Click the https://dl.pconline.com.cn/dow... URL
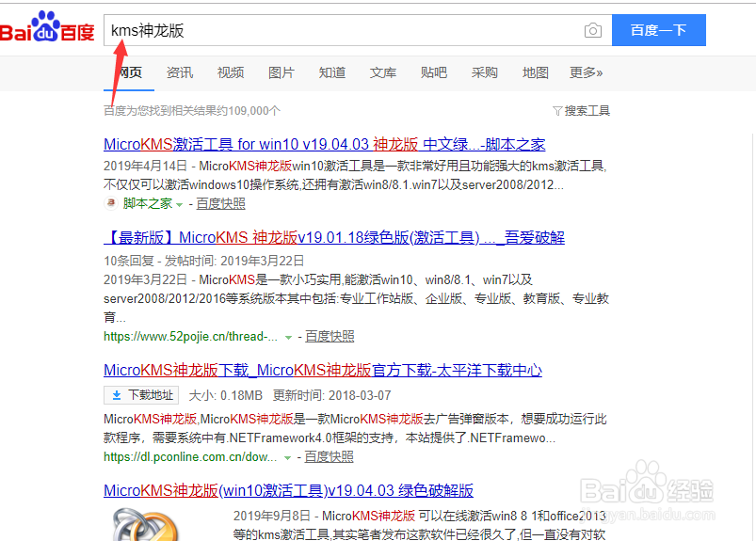The image size is (756, 541). pos(190,456)
